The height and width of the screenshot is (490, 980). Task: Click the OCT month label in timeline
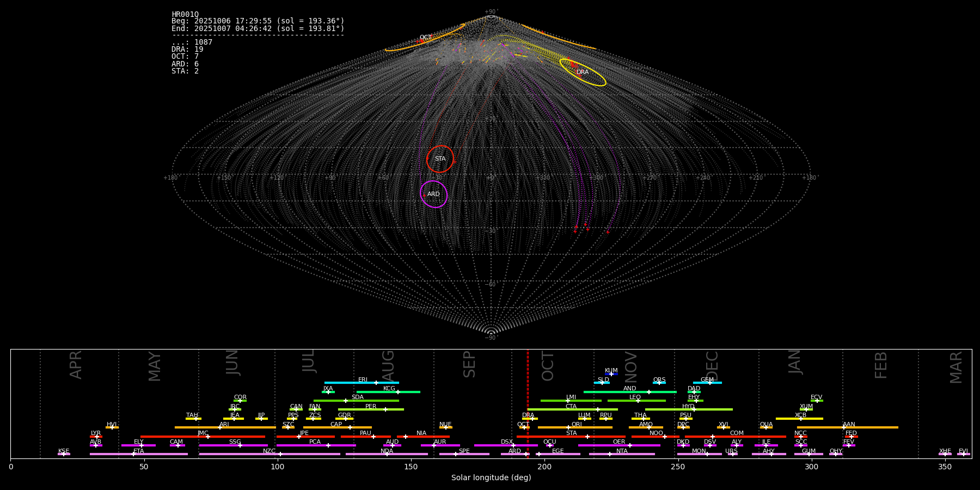click(548, 366)
